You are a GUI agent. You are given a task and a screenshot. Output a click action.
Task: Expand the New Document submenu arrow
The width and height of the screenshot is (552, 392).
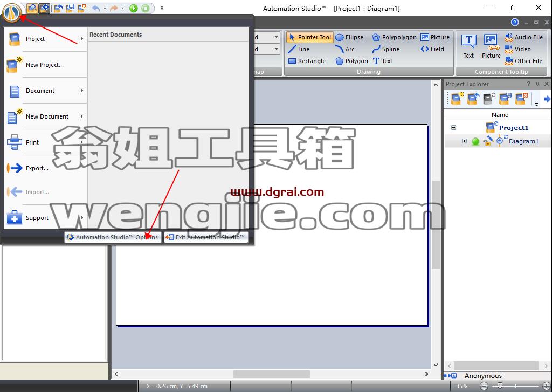coord(82,116)
